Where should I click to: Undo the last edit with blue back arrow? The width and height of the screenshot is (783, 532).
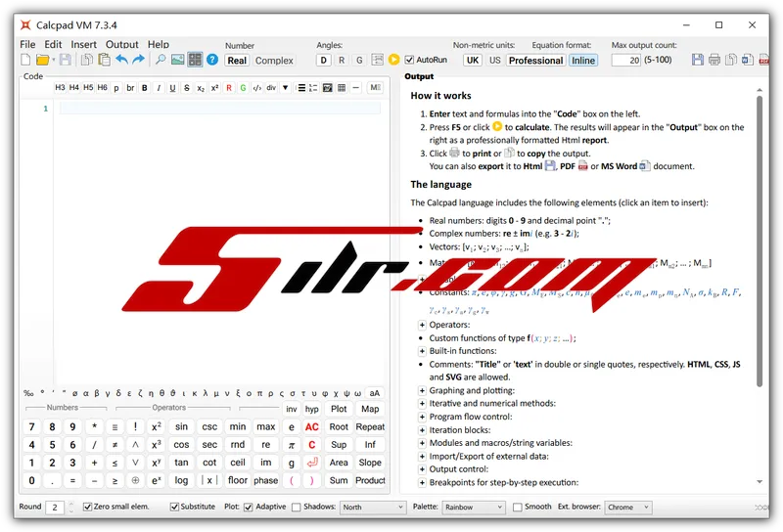point(121,60)
